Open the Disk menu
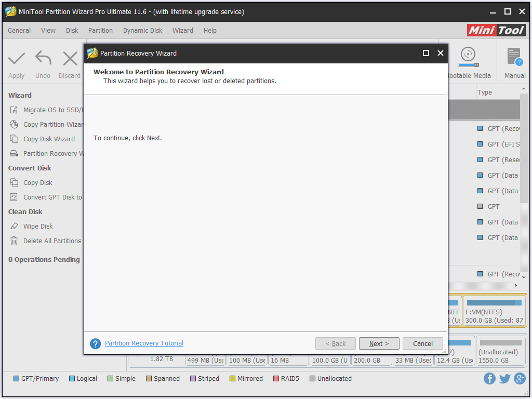The width and height of the screenshot is (532, 399). (72, 31)
